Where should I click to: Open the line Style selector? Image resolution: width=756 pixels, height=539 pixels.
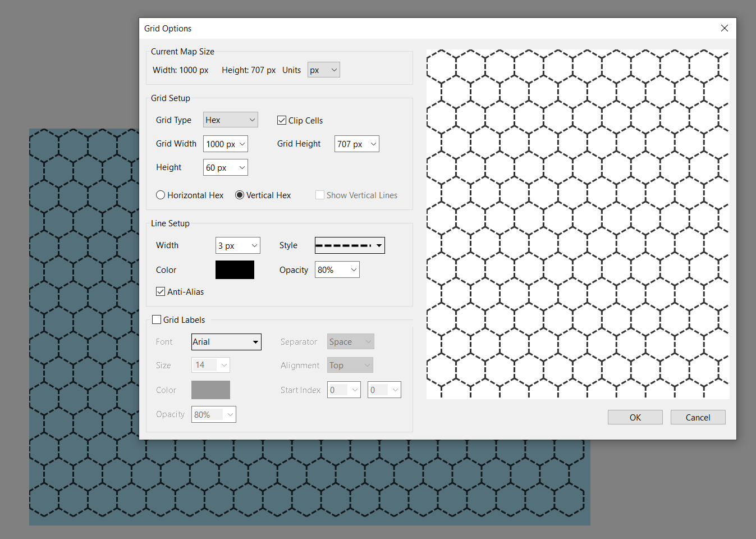click(349, 245)
